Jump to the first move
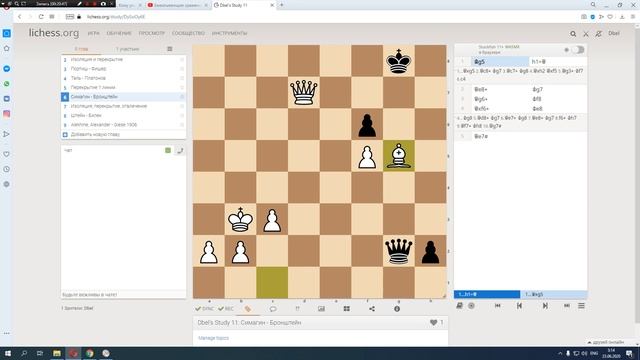Screen dimensions: 640x360 pyautogui.click(x=498, y=305)
